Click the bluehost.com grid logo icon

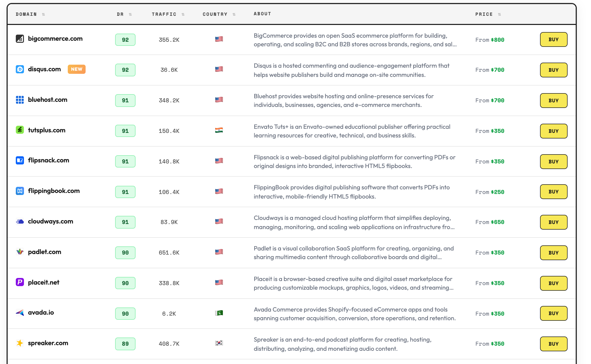[x=20, y=100]
